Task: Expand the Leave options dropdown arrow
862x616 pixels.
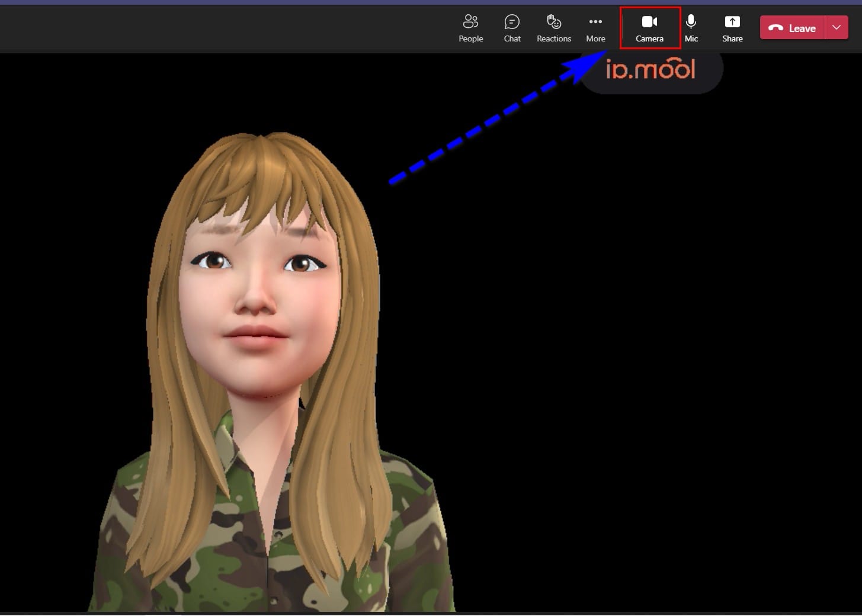Action: [x=837, y=28]
